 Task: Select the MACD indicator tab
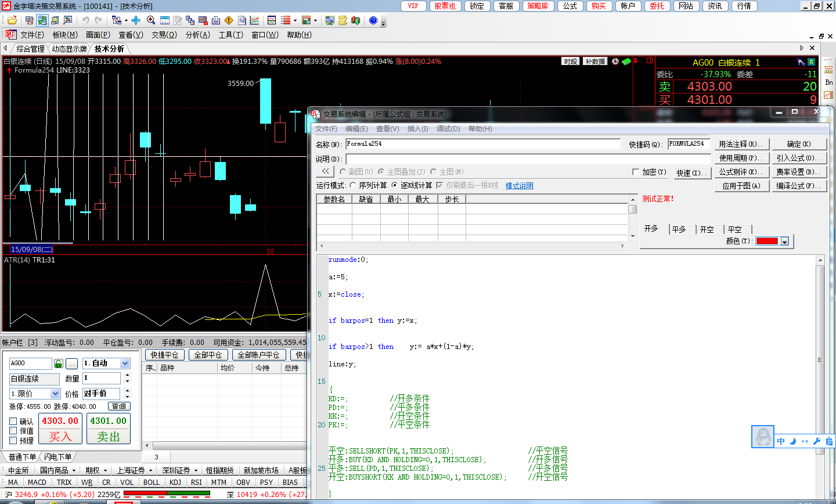(37, 482)
